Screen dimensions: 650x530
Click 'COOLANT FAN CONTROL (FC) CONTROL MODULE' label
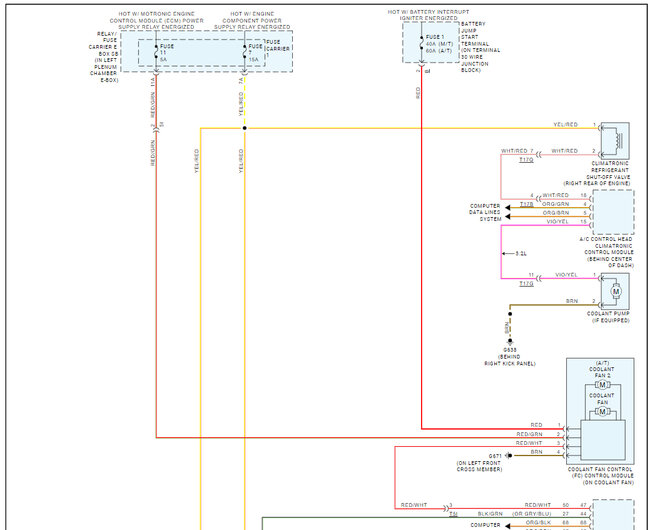[x=600, y=476]
